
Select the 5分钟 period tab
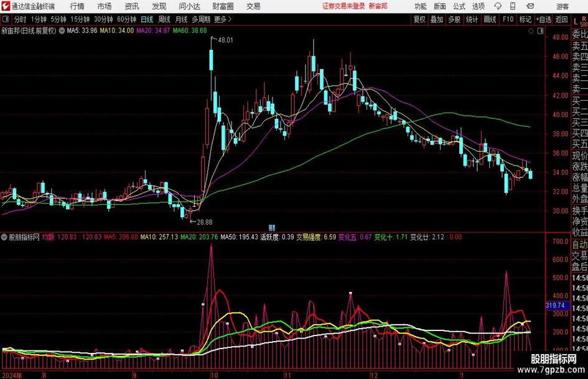point(58,19)
